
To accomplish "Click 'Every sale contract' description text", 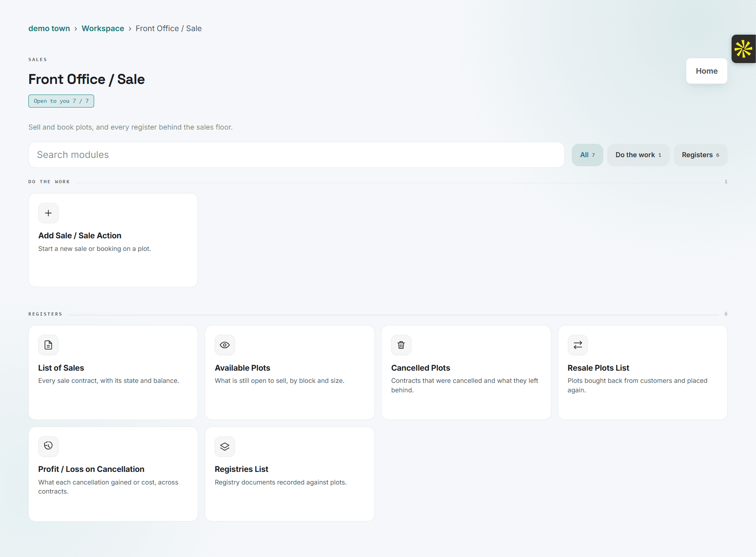I will click(x=109, y=381).
